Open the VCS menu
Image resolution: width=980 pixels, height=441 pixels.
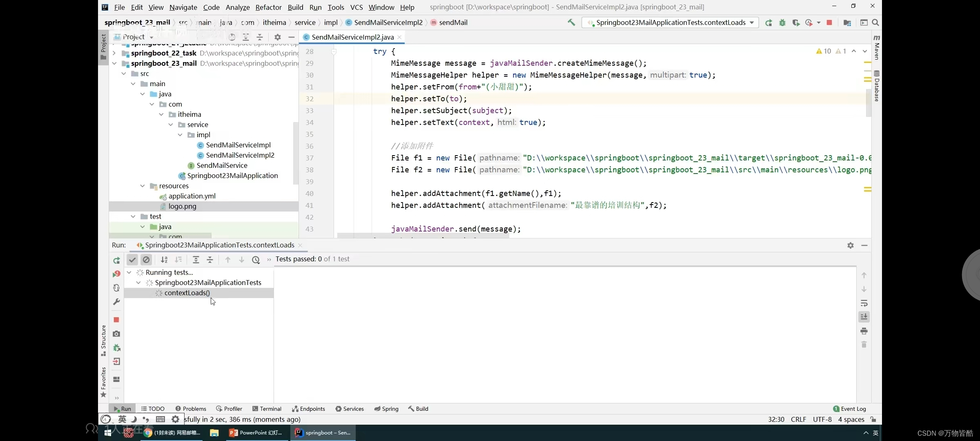pyautogui.click(x=356, y=7)
